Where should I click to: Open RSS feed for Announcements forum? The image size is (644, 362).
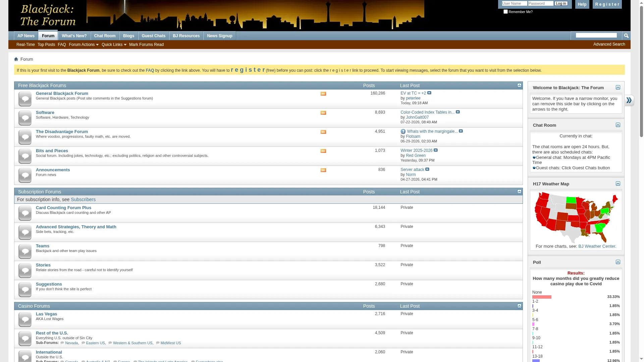click(323, 170)
